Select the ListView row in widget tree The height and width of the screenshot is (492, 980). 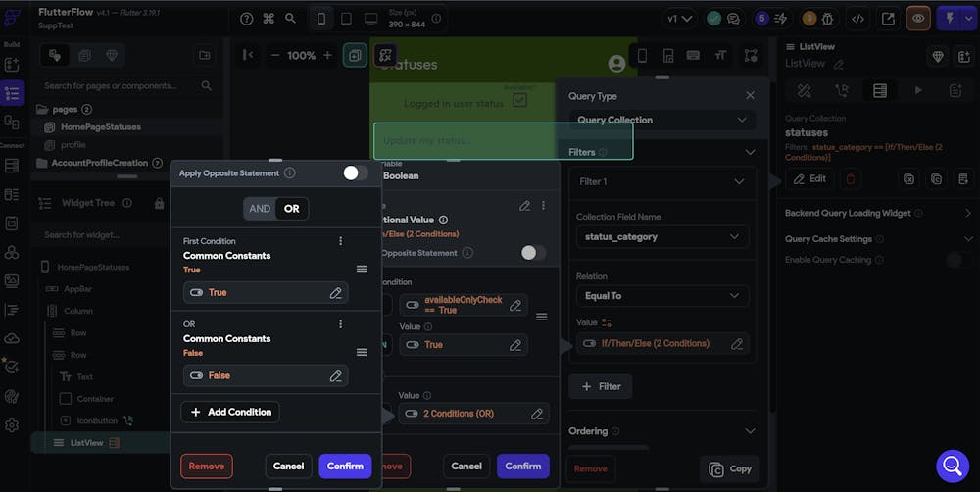point(100,443)
